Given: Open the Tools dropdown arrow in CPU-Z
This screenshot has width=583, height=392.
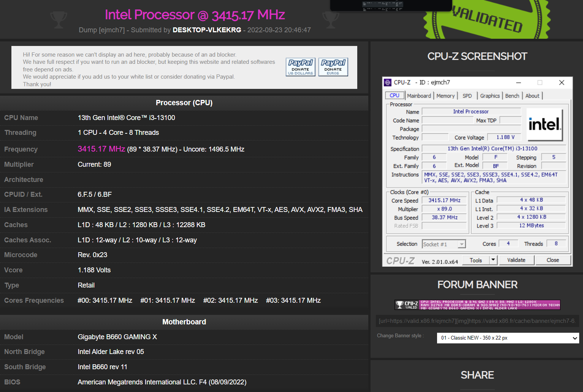Looking at the screenshot, I should [493, 260].
